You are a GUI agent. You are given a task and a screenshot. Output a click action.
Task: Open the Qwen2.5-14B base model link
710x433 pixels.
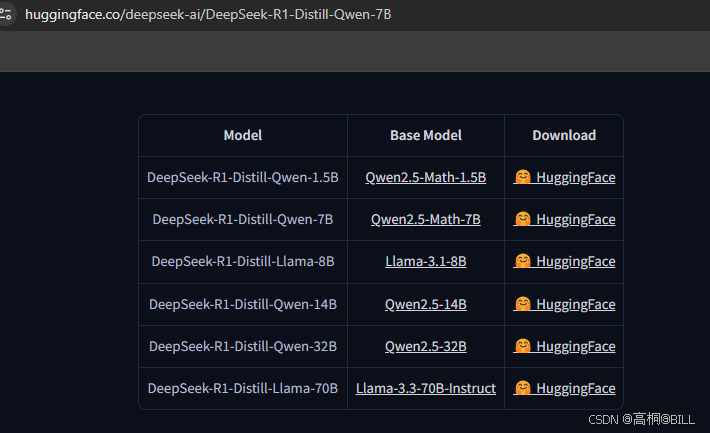click(x=426, y=304)
